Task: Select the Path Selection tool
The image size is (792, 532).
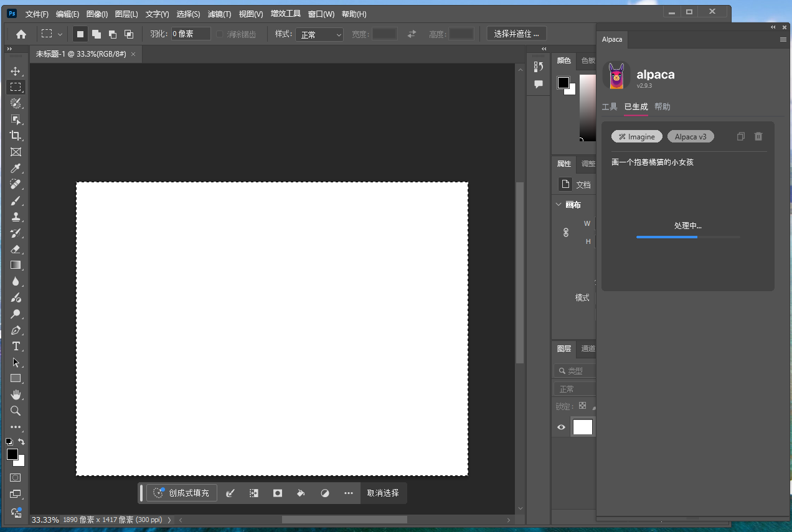Action: point(16,362)
